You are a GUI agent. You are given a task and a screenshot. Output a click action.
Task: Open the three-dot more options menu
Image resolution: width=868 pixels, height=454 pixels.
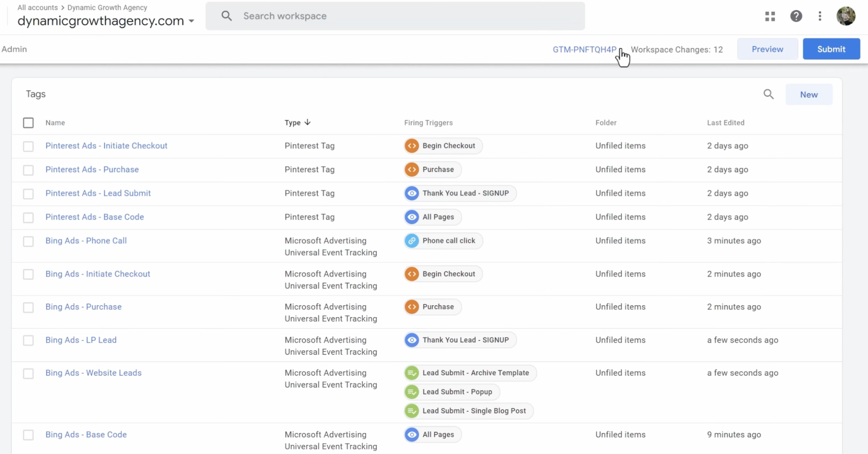pyautogui.click(x=820, y=16)
